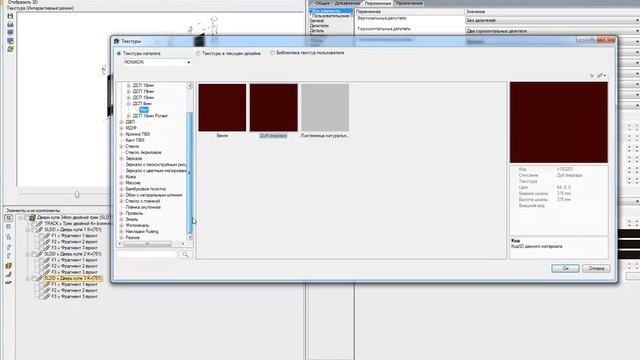640x360 pixels.
Task: Switch to the Примечания tab
Action: [409, 3]
